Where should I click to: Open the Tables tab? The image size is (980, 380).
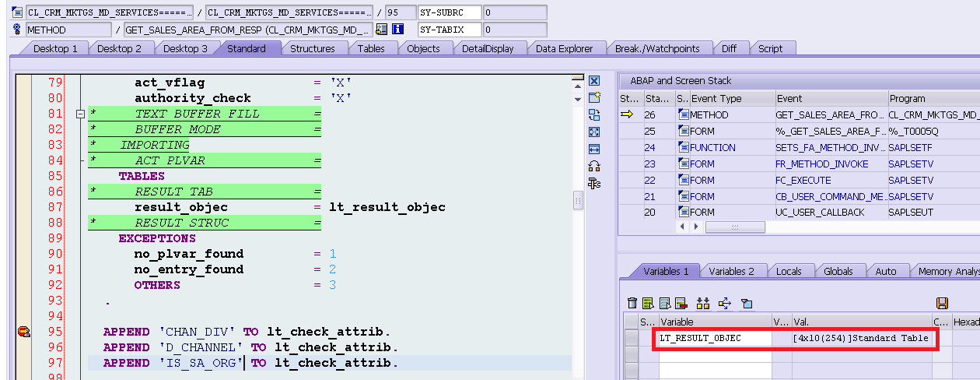coord(371,48)
